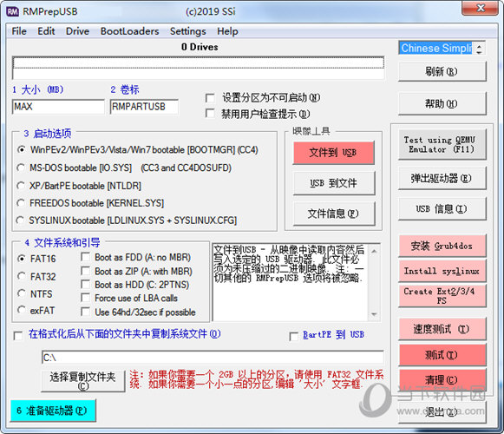Image resolution: width=504 pixels, height=434 pixels.
Task: Select the NTFS file system option
Action: pos(22,293)
